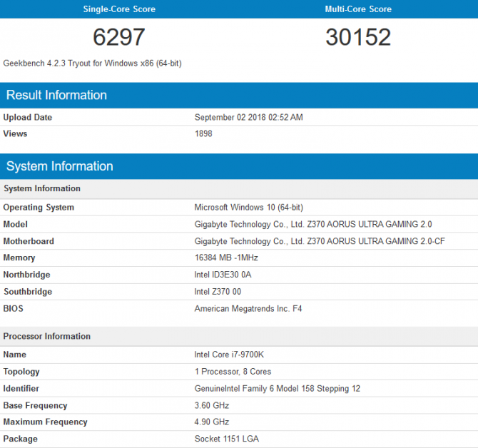The image size is (478, 448).
Task: Select the 4.90 GHz value
Action: click(212, 422)
